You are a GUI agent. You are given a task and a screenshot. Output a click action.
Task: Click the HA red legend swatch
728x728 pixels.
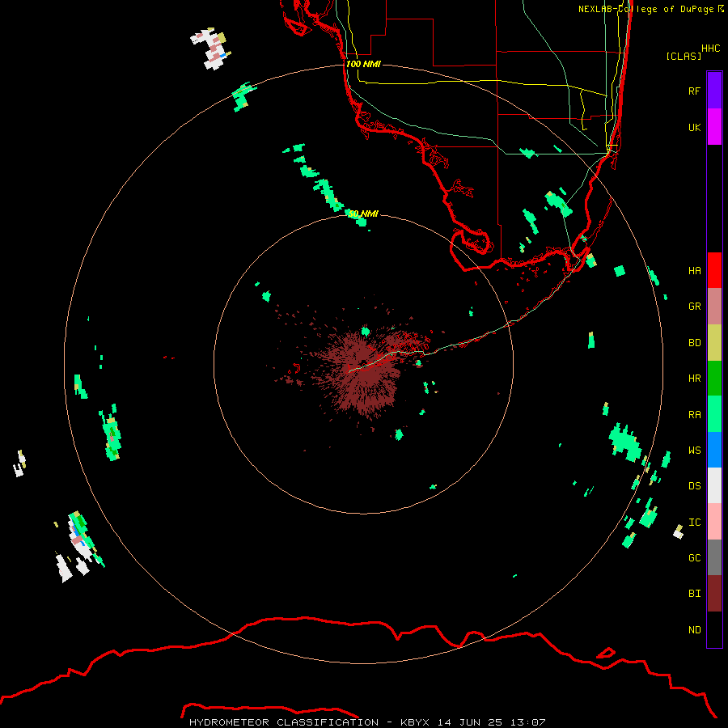(714, 270)
